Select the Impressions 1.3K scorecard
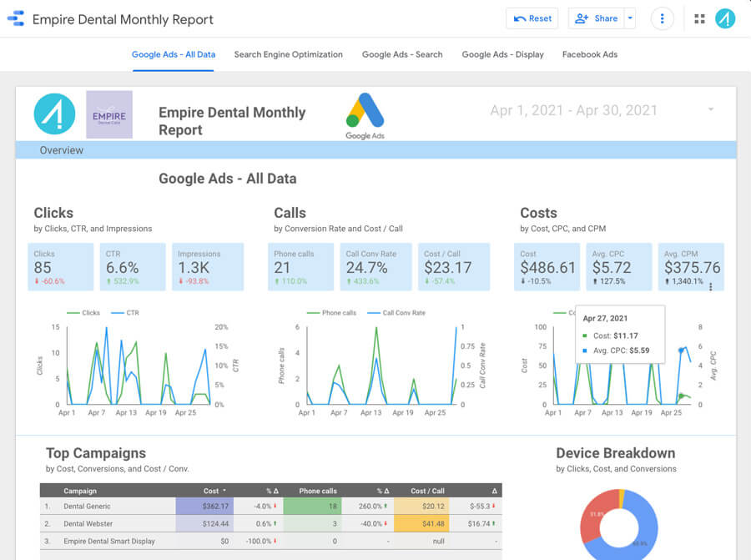The image size is (751, 560). pyautogui.click(x=208, y=267)
